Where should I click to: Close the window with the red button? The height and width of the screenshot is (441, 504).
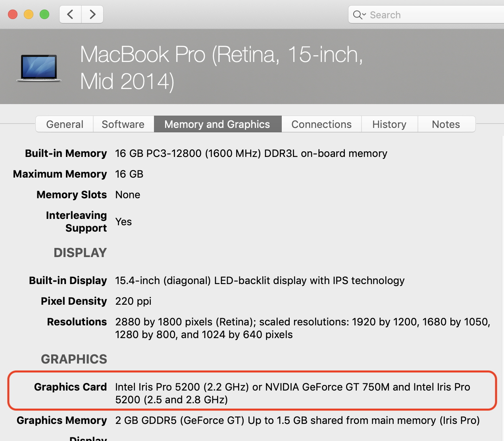[x=13, y=15]
